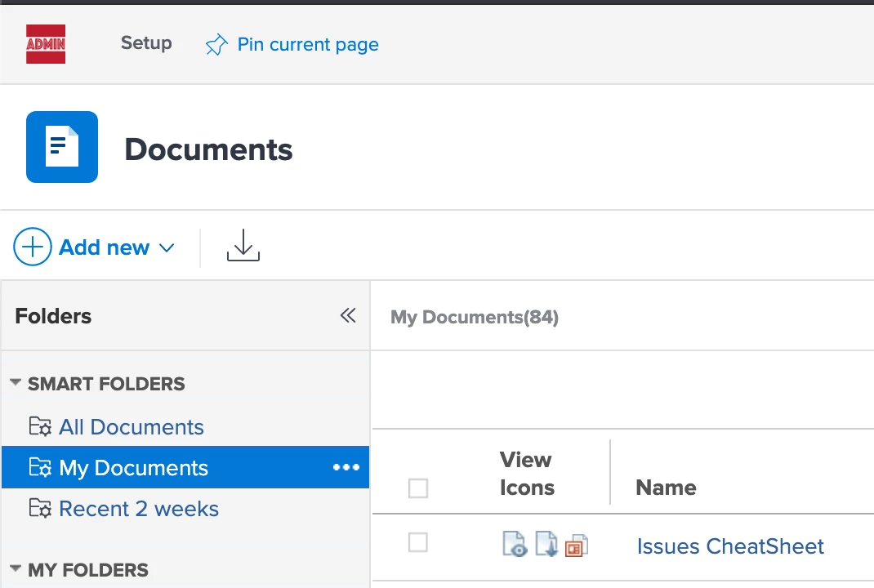The height and width of the screenshot is (588, 874).
Task: Collapse the Folders panel with double chevron
Action: click(348, 316)
